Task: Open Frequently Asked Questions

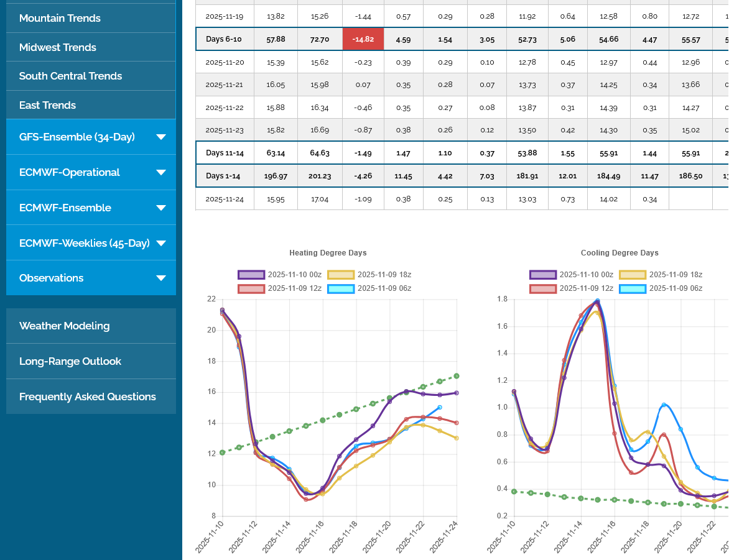Action: [88, 397]
